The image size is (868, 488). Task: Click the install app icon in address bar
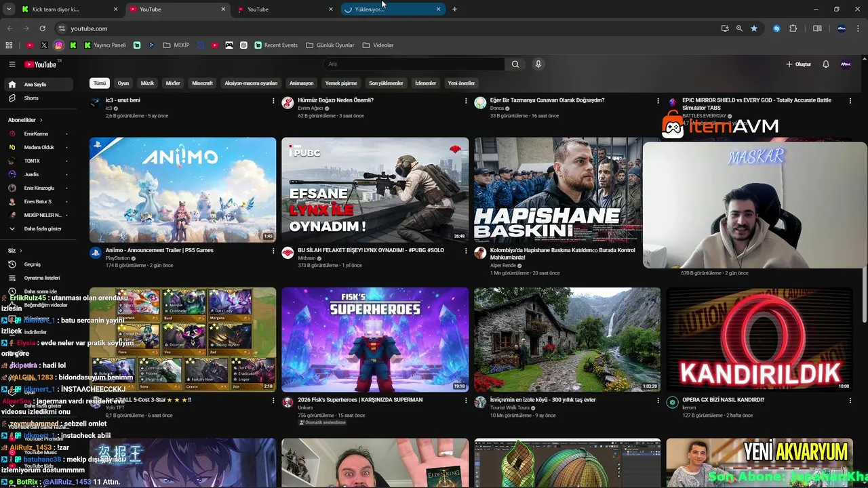[725, 28]
